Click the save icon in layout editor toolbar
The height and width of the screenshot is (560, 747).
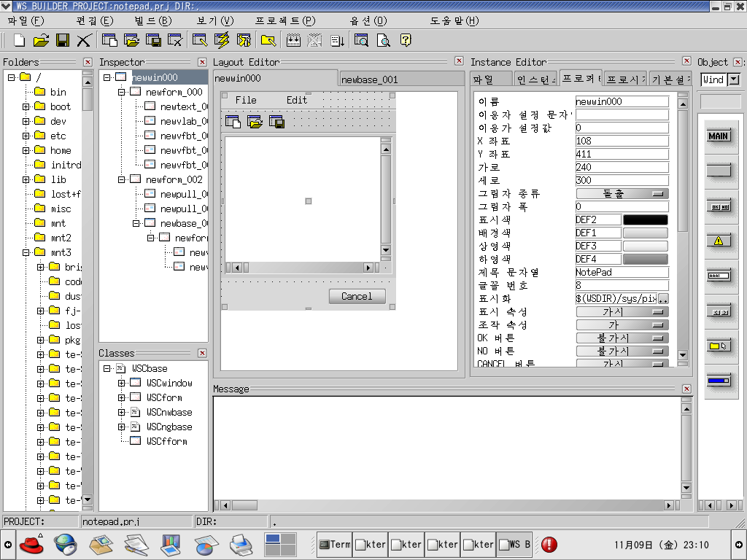(x=276, y=122)
